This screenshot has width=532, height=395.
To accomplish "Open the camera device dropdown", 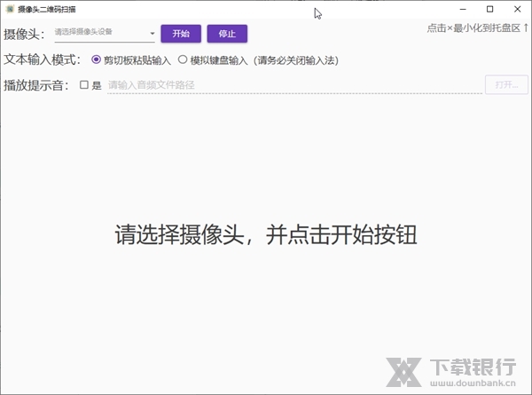I will [x=105, y=33].
